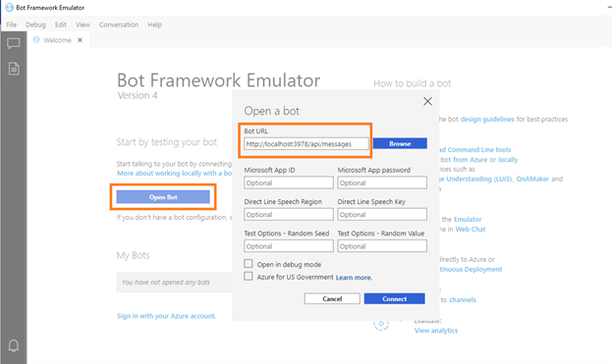This screenshot has width=612, height=364.
Task: Click the Bot Framework Emulator title bar icon
Action: (x=9, y=8)
